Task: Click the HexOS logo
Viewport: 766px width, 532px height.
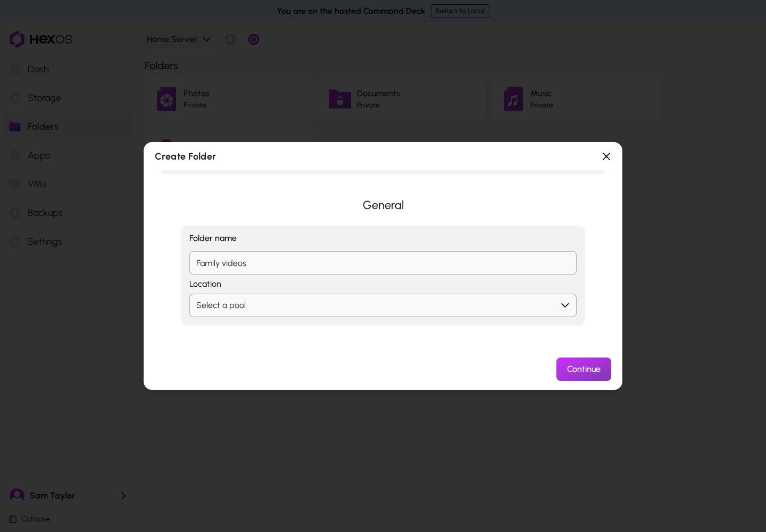Action: pyautogui.click(x=40, y=39)
